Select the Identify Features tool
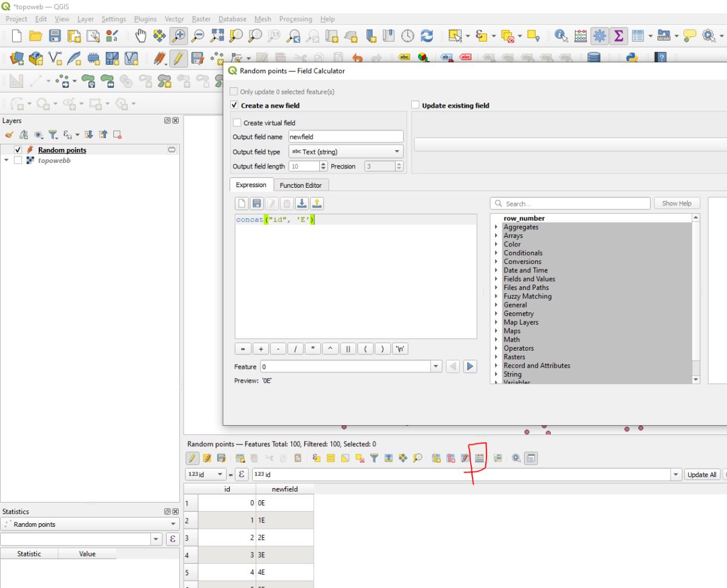The image size is (727, 588). click(561, 36)
